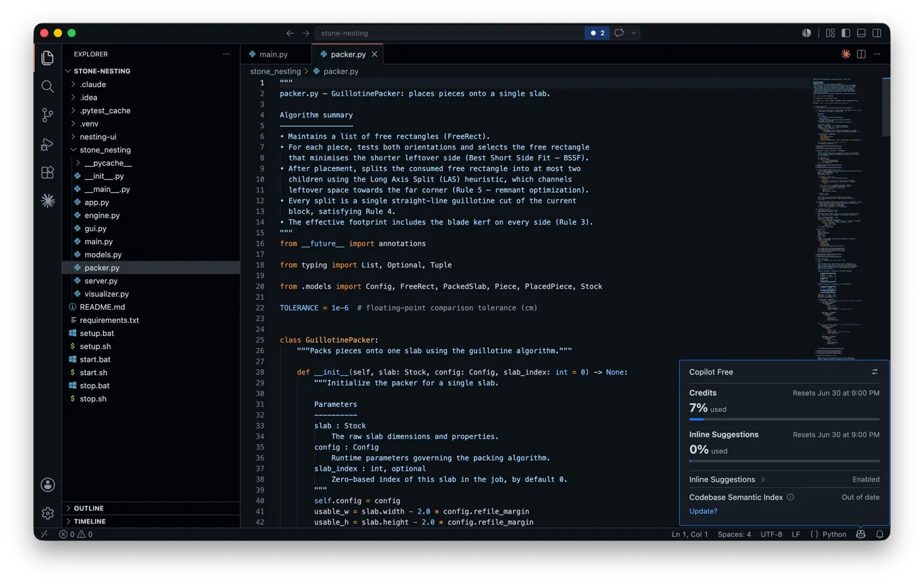Open Customize Layout icon
924x585 pixels.
coord(830,33)
